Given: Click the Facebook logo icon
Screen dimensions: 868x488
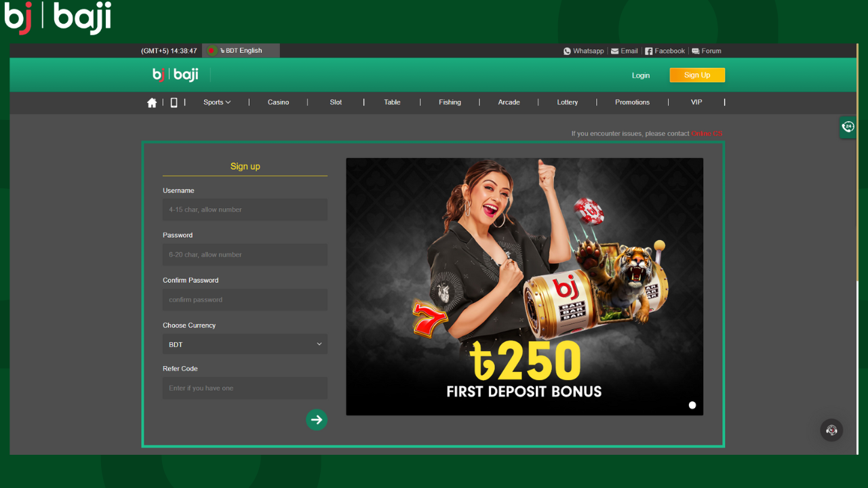Looking at the screenshot, I should 648,51.
